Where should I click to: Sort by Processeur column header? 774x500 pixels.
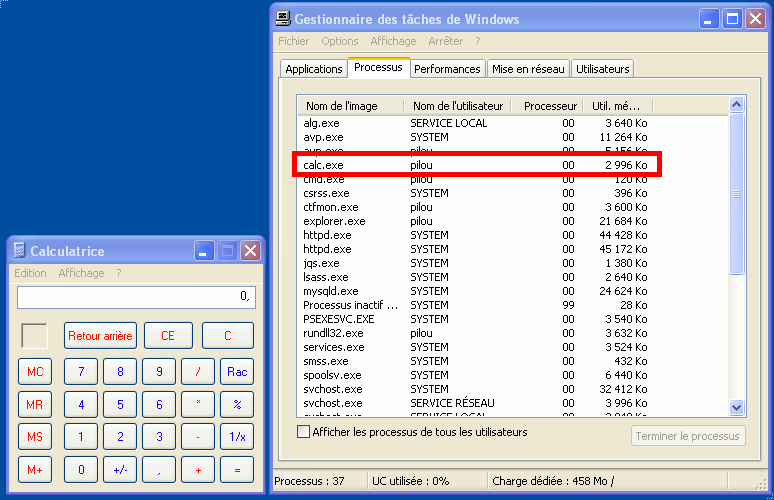(x=550, y=106)
